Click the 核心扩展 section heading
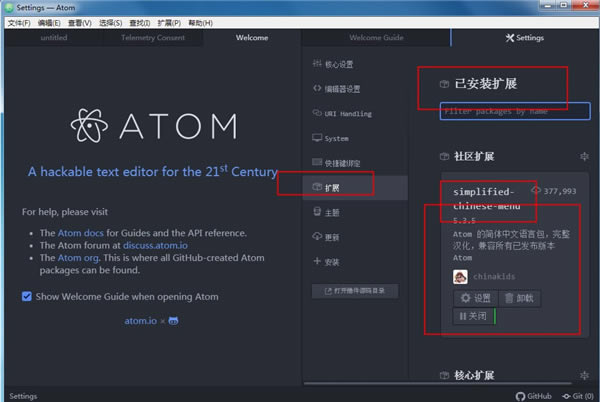Viewport: 600px width, 402px height. click(474, 375)
